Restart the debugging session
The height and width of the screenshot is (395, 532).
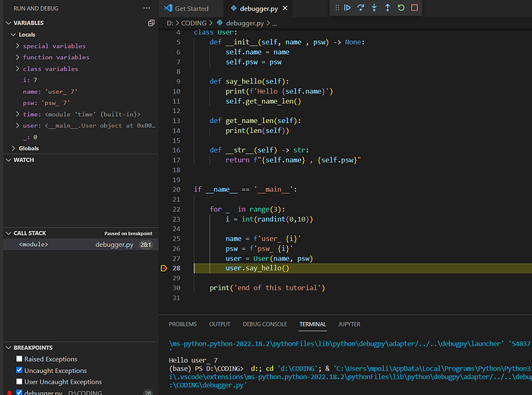tap(401, 8)
